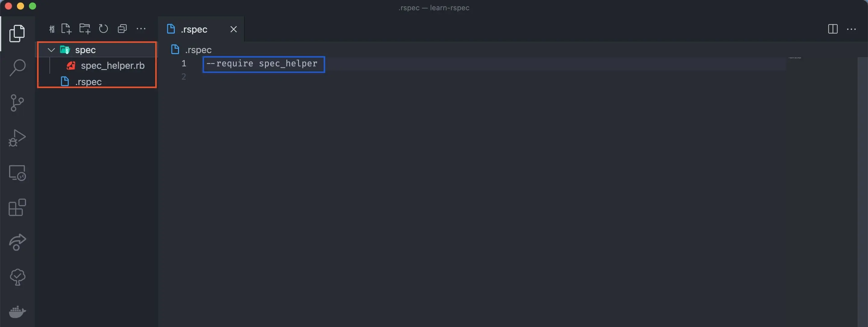Open the Search view icon
This screenshot has width=868, height=327.
17,68
